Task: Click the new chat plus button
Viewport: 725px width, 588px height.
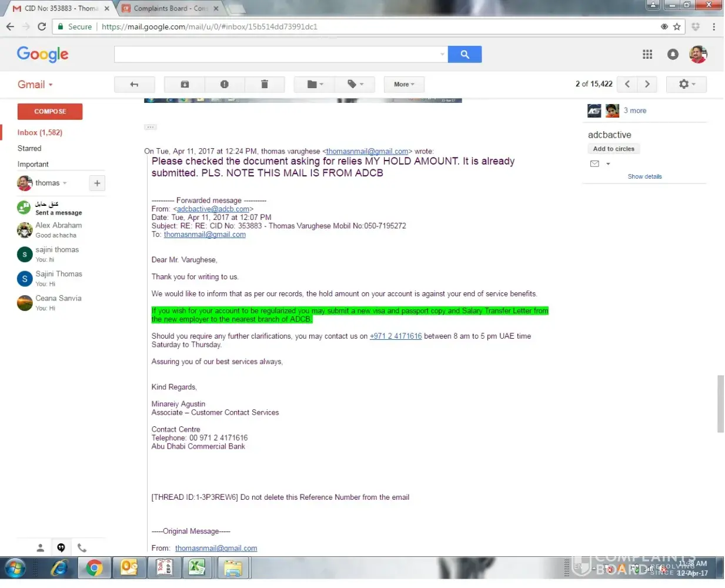Action: tap(97, 183)
